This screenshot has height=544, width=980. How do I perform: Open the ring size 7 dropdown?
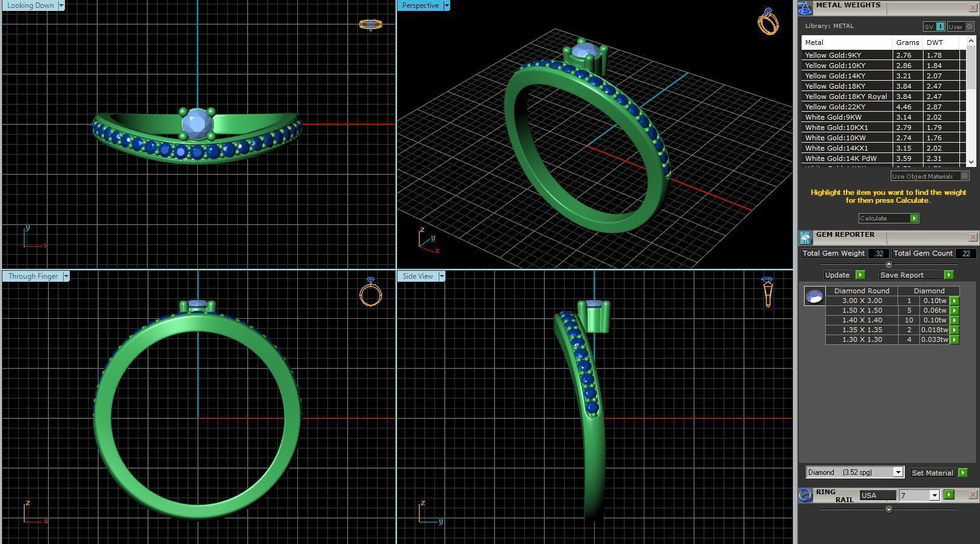(x=934, y=495)
